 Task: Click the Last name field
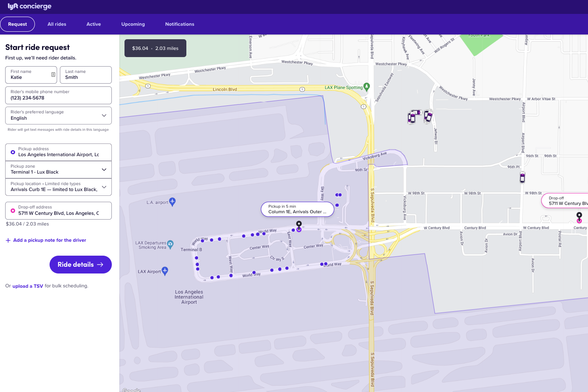(x=86, y=75)
